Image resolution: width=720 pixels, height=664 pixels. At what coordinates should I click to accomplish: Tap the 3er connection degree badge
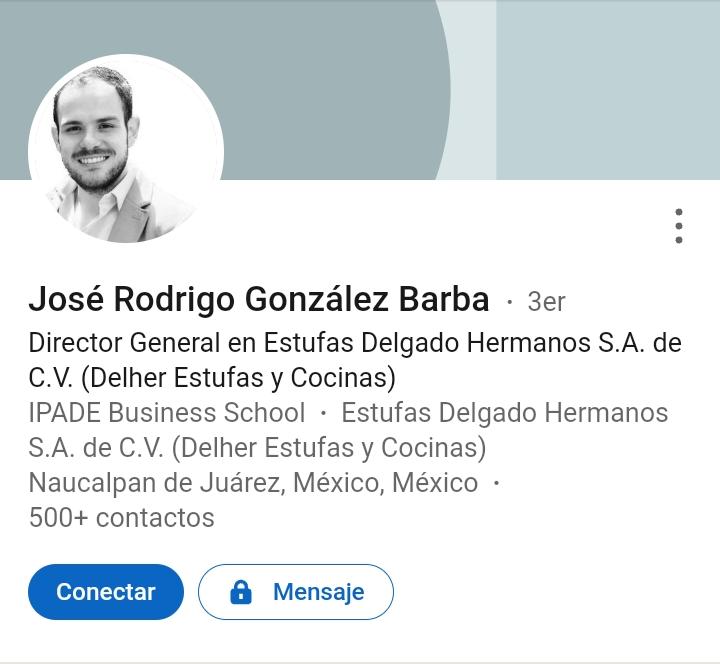[x=546, y=302]
